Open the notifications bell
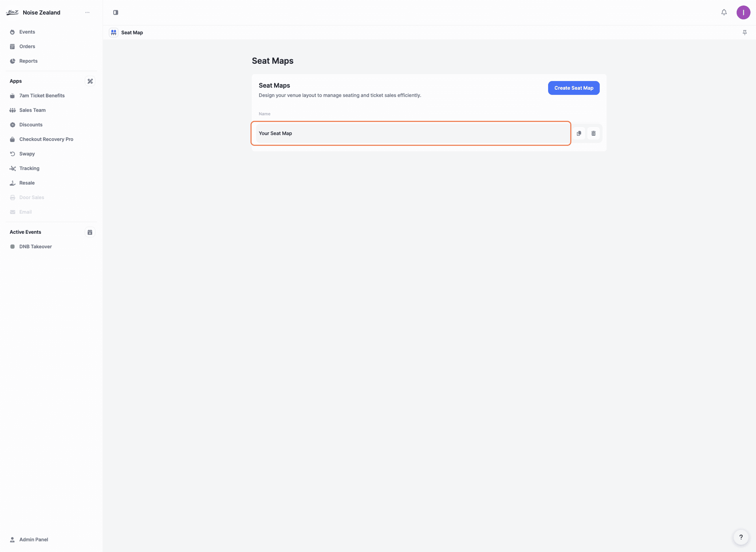The height and width of the screenshot is (552, 756). tap(724, 13)
